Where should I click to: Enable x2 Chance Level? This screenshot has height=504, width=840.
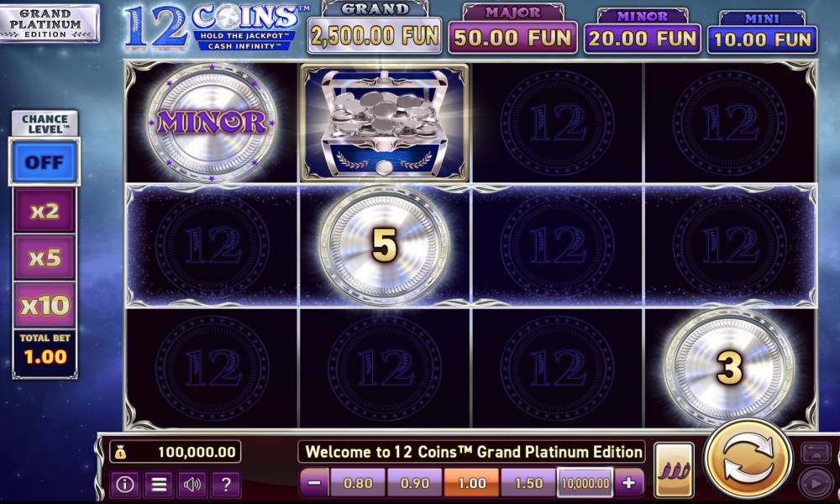click(45, 211)
